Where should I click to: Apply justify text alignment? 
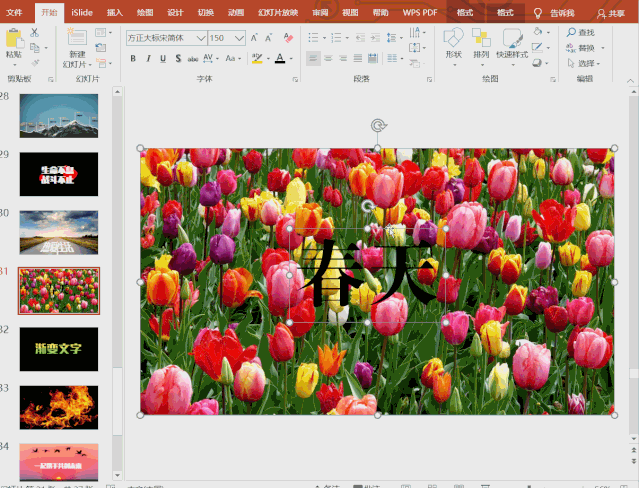point(358,59)
